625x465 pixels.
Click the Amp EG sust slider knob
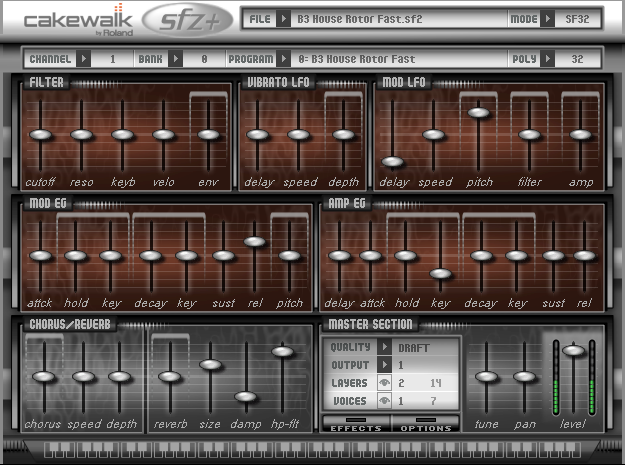click(x=553, y=256)
